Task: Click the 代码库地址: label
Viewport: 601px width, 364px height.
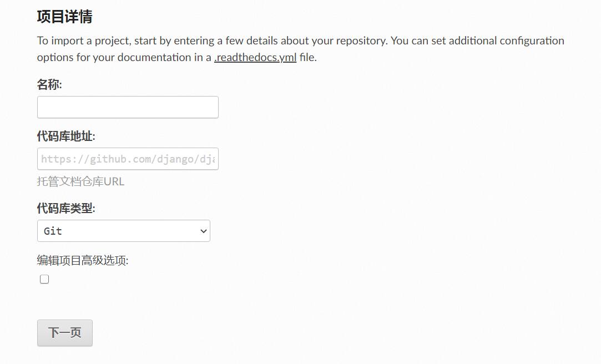Action: pos(66,136)
